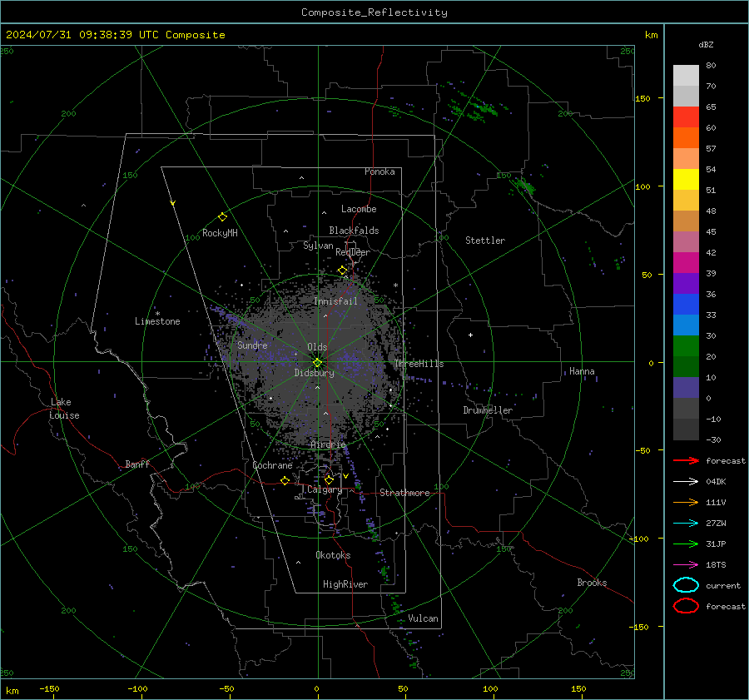Click the 'Ponoka' city label
This screenshot has height=700, width=749.
(x=379, y=171)
